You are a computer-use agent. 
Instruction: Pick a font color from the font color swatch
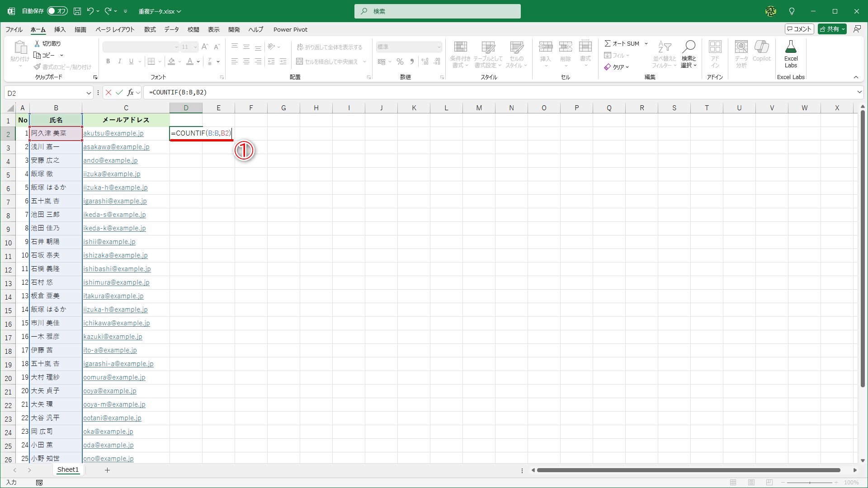click(x=190, y=61)
